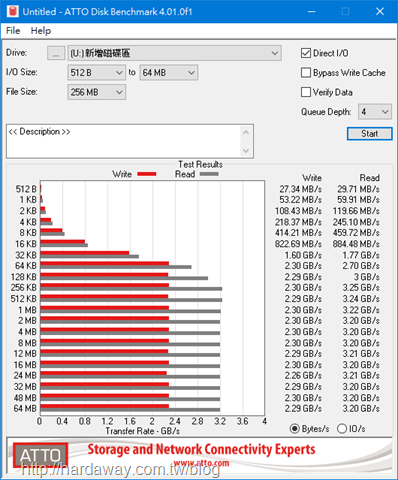This screenshot has height=480, width=398.
Task: Open the Help menu
Action: pos(41,31)
